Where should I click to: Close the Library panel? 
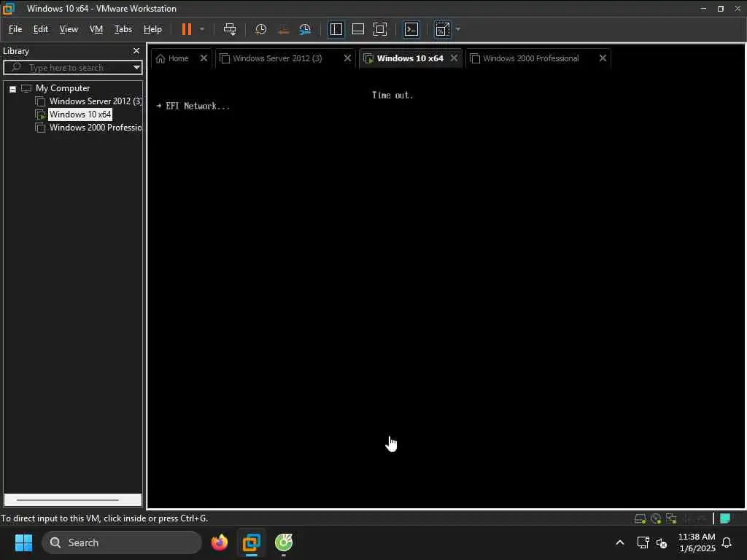point(136,50)
